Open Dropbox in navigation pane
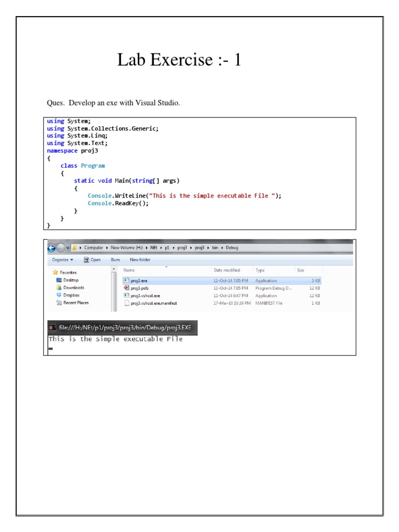This screenshot has height=532, width=399. point(71,295)
